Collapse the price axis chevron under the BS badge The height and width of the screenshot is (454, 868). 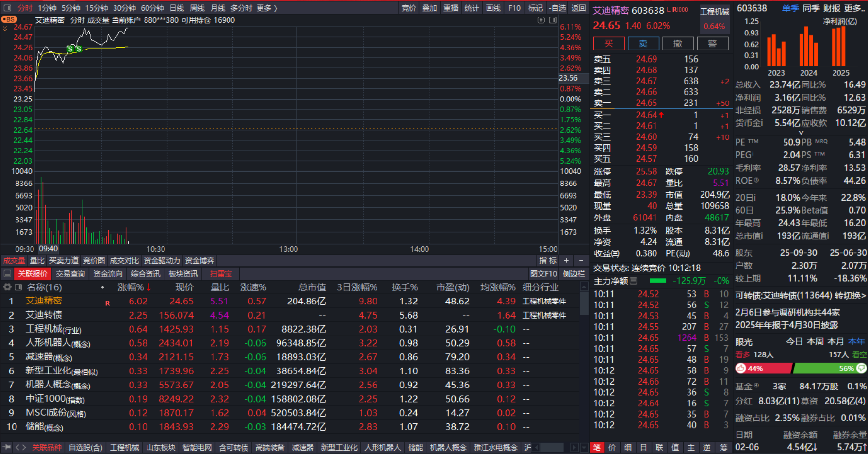coord(5,28)
